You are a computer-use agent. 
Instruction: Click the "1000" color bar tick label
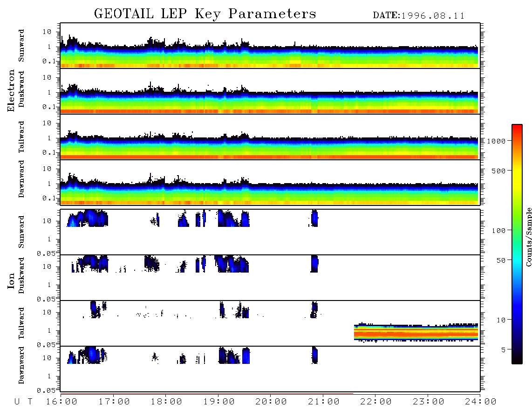coord(496,141)
